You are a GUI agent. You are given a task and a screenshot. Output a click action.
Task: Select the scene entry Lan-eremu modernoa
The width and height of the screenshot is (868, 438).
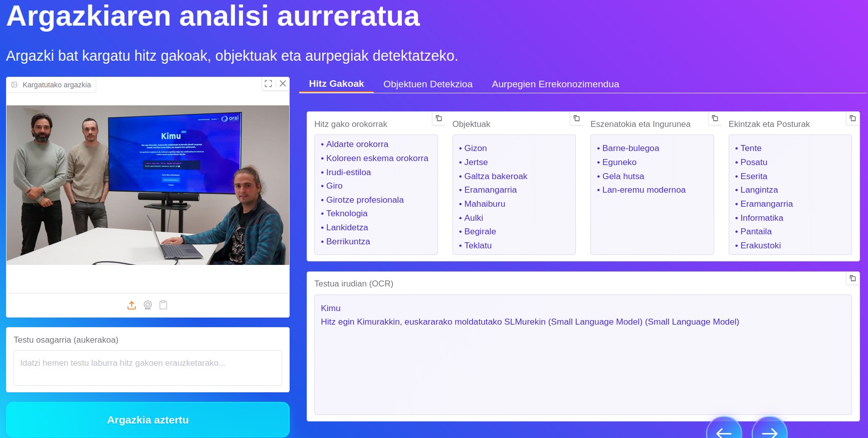click(643, 190)
